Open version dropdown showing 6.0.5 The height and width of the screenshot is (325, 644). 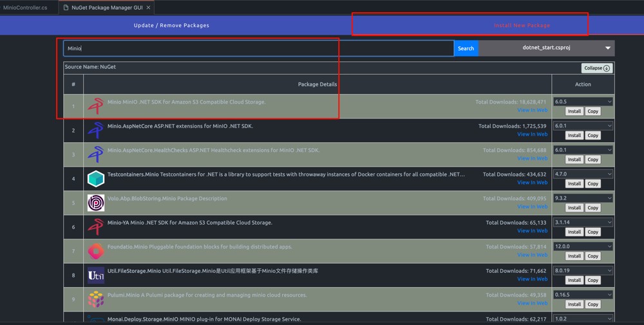pyautogui.click(x=583, y=102)
